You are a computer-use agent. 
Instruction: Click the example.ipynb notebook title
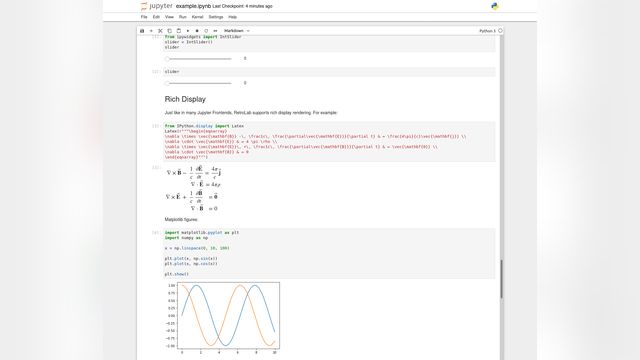tap(193, 6)
